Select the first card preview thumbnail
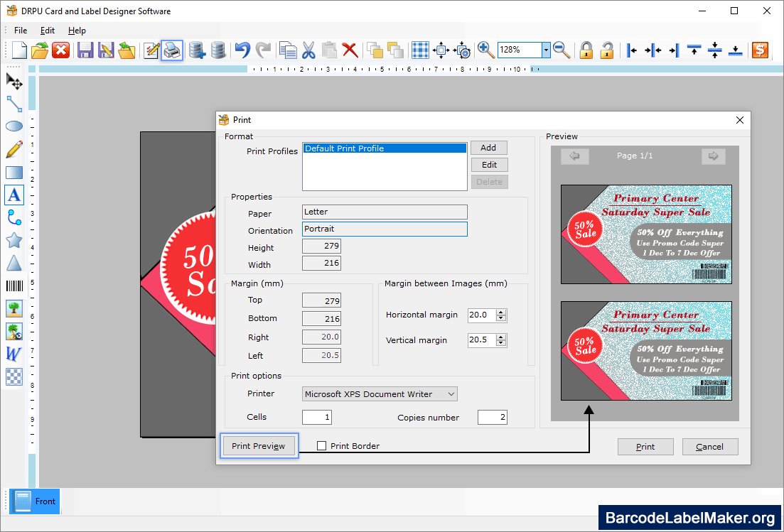 pos(646,234)
